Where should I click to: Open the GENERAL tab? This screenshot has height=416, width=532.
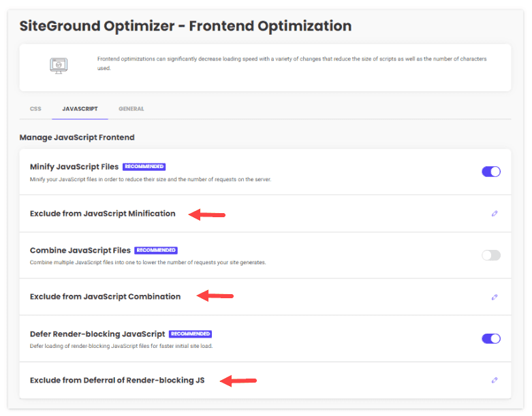[x=131, y=109]
